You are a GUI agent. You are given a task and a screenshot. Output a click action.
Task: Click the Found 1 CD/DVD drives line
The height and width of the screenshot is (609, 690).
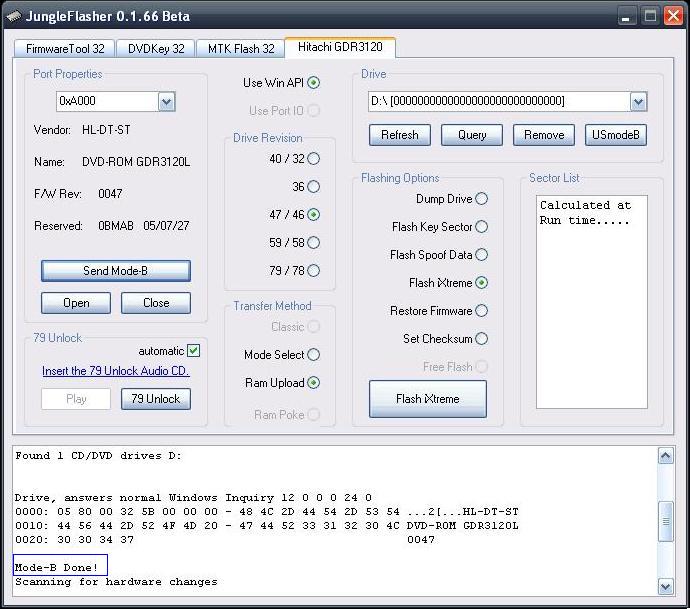[x=98, y=456]
